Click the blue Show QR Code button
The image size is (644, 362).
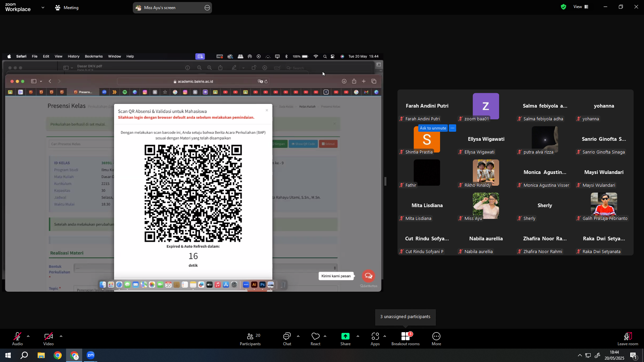pyautogui.click(x=303, y=144)
